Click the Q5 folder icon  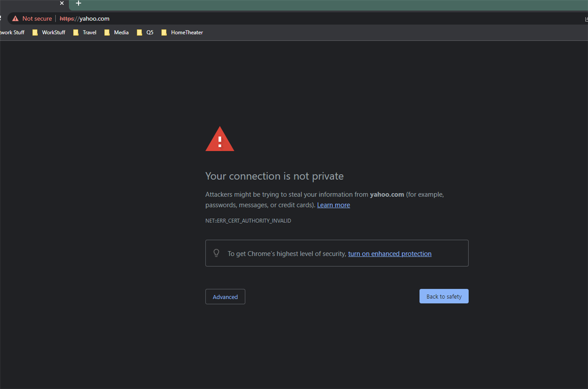pos(140,32)
